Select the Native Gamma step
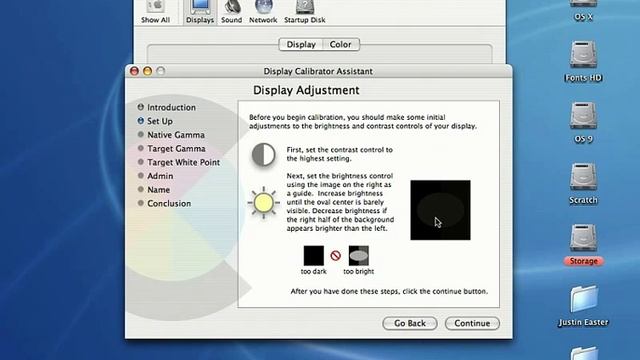This screenshot has height=360, width=640. tap(171, 135)
